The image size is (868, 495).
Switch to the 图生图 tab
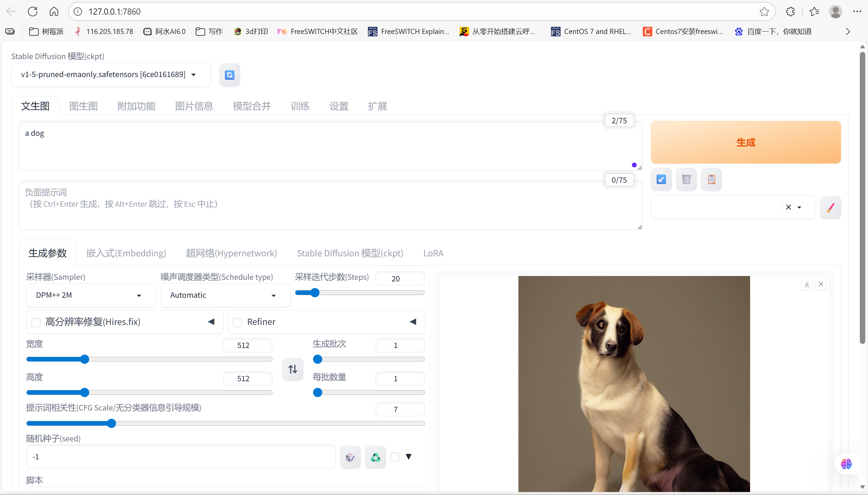click(83, 106)
